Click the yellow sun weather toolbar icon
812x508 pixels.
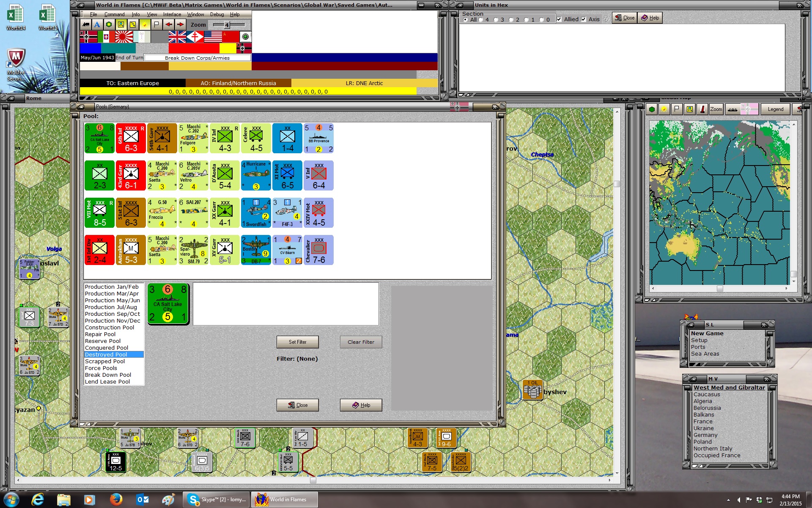(145, 25)
